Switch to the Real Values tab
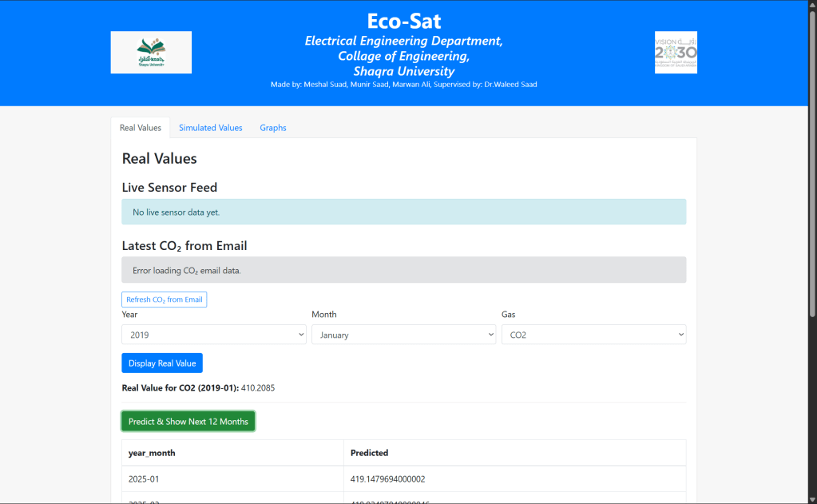Viewport: 817px width, 504px height. (141, 128)
